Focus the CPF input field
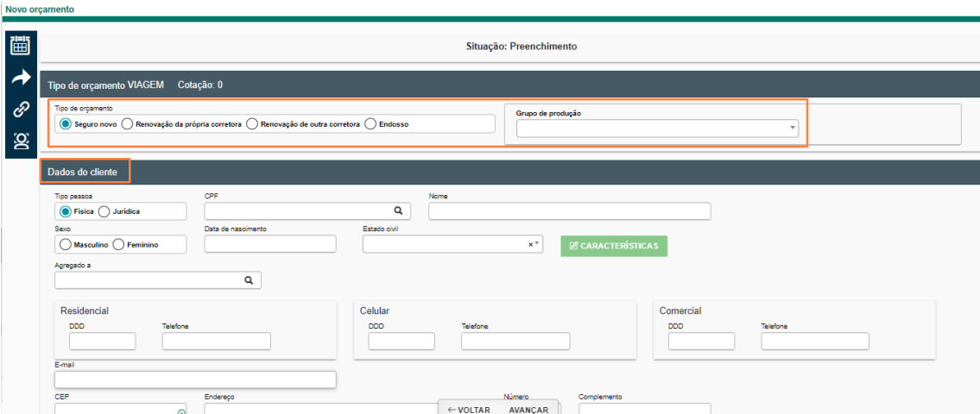 click(x=307, y=211)
